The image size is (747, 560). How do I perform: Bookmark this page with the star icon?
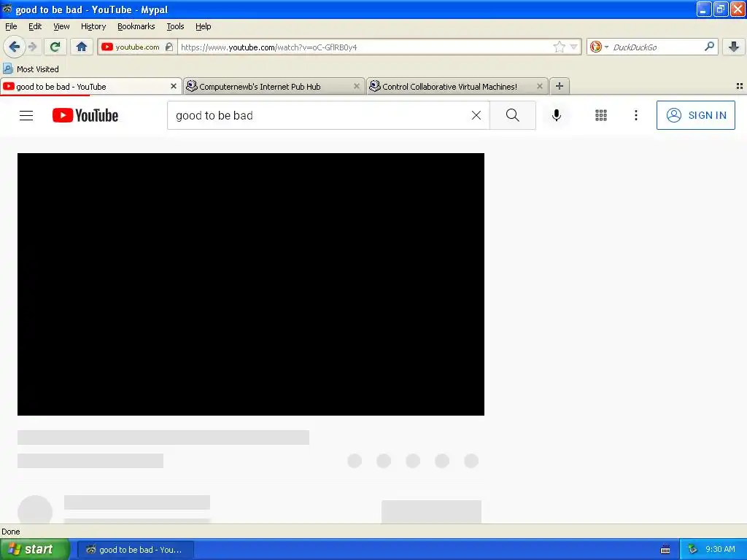(x=559, y=47)
